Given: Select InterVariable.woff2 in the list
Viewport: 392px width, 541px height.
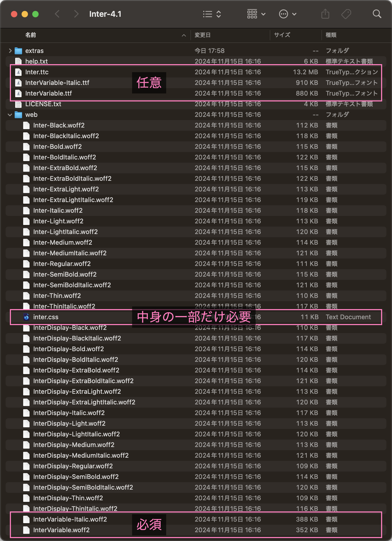Looking at the screenshot, I should click(x=196, y=530).
